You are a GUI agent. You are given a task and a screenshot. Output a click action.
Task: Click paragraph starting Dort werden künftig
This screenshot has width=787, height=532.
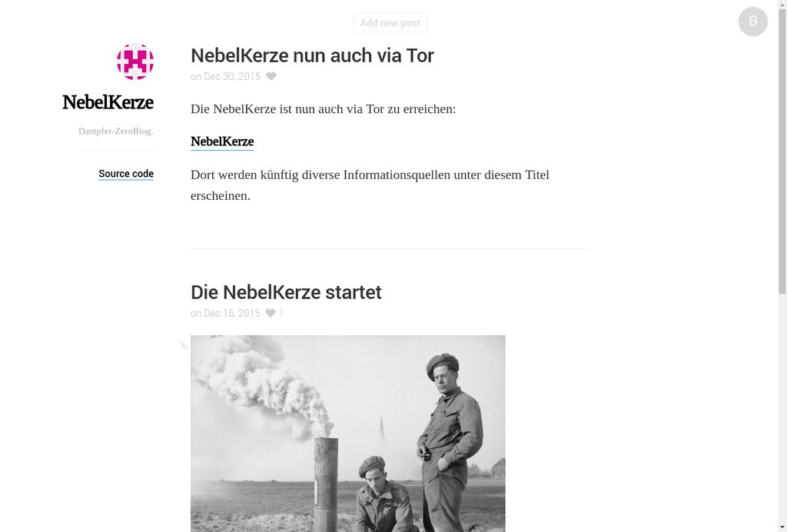pyautogui.click(x=370, y=185)
